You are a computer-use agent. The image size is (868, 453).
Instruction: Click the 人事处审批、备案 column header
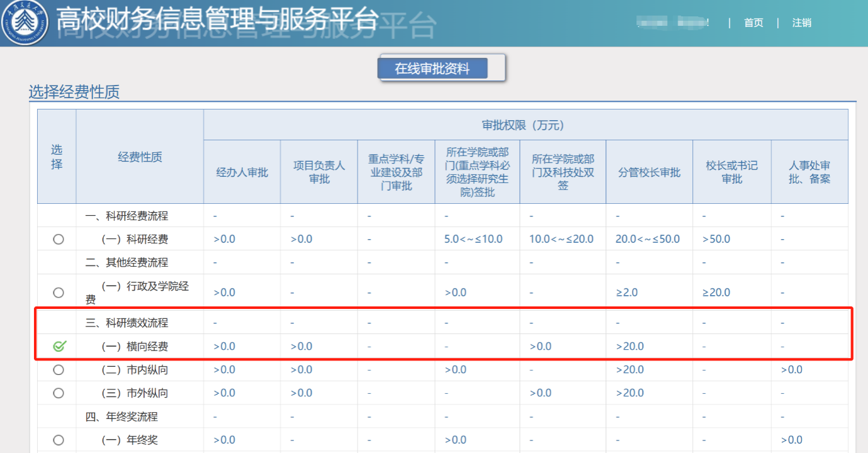(809, 172)
